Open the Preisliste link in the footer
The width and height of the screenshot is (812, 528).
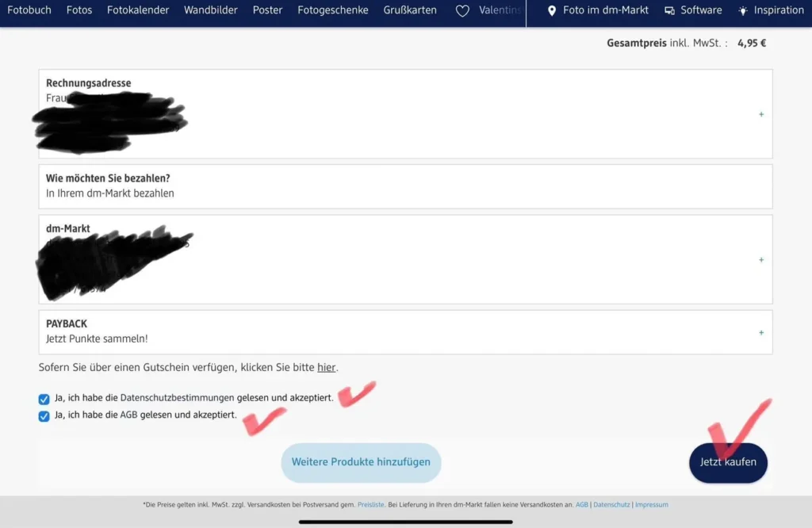click(x=371, y=504)
